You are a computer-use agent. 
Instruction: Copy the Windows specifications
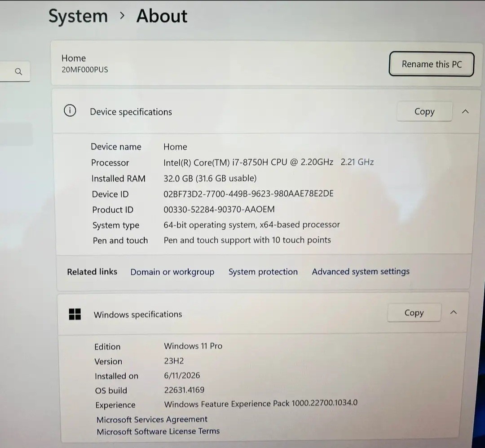pos(414,312)
